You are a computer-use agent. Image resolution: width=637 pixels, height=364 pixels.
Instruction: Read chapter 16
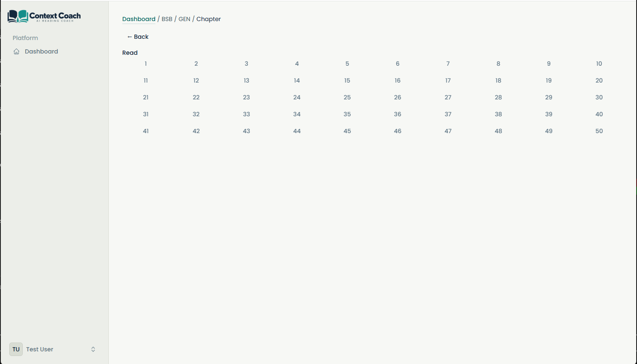pos(398,80)
